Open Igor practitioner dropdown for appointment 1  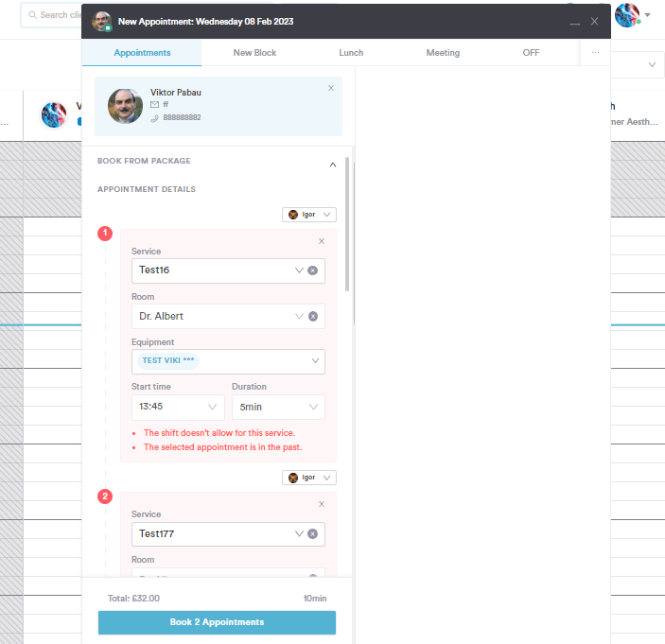click(308, 215)
